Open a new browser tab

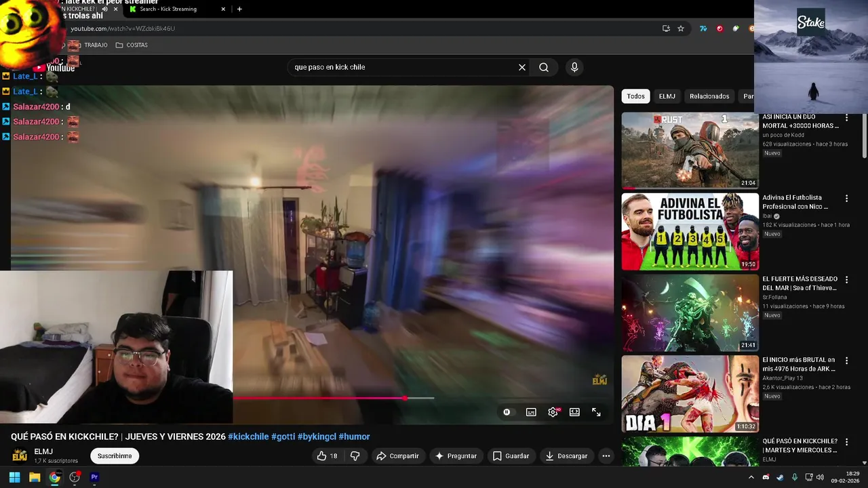click(239, 9)
